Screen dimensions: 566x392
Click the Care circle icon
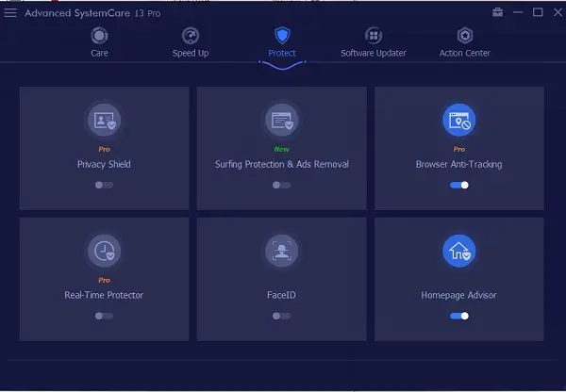(x=99, y=36)
